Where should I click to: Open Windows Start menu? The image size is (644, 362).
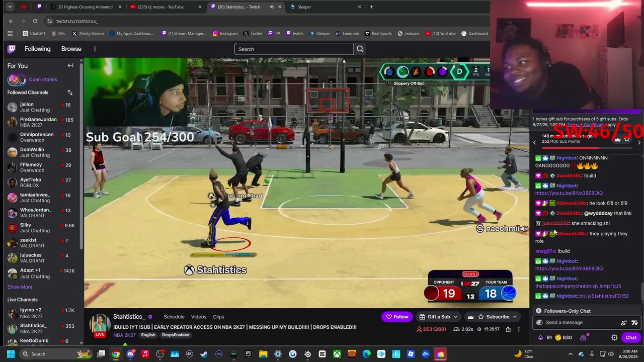pos(11,354)
